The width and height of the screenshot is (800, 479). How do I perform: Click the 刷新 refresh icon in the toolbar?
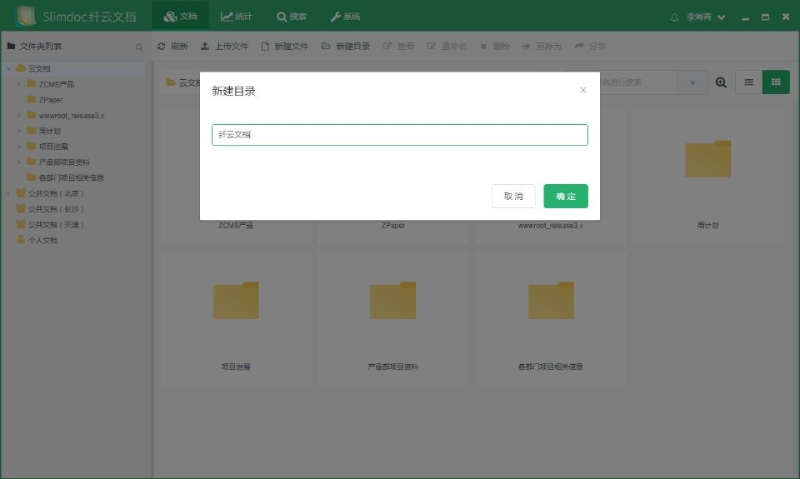pyautogui.click(x=162, y=46)
